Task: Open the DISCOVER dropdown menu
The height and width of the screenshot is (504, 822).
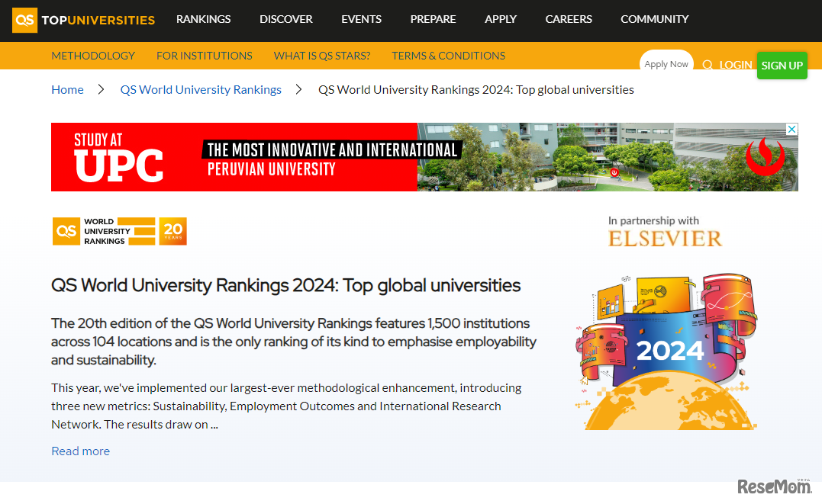Action: [285, 19]
